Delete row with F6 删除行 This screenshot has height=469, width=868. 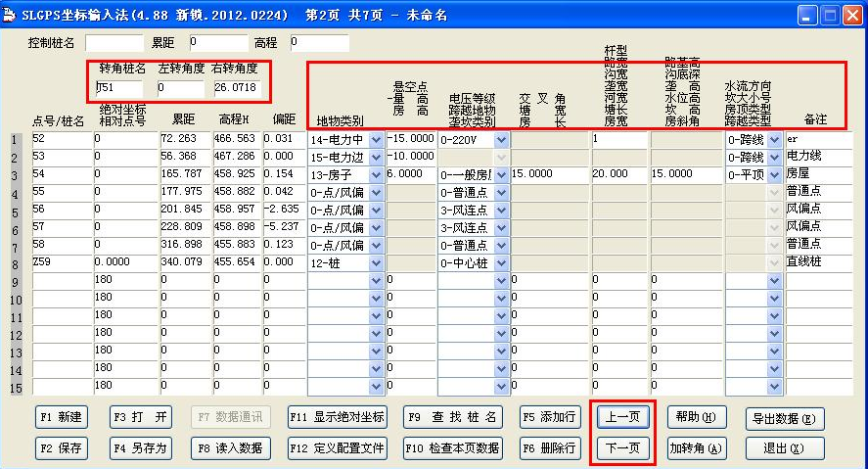[550, 448]
